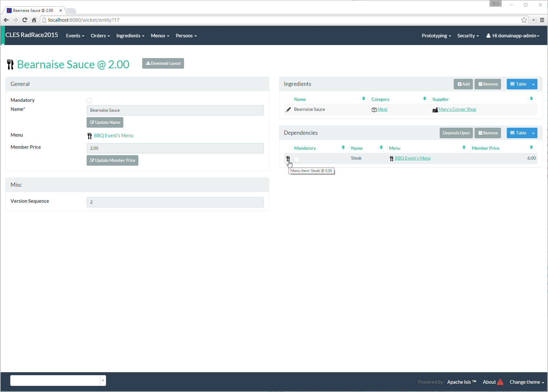
Task: Open the Ingredients navigation dropdown
Action: 130,36
